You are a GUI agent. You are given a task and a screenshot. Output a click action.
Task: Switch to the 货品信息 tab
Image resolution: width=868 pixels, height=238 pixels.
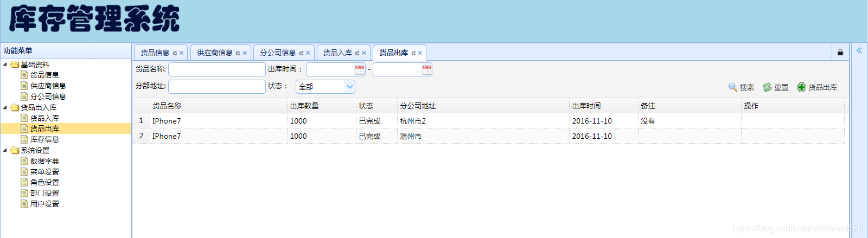point(155,53)
